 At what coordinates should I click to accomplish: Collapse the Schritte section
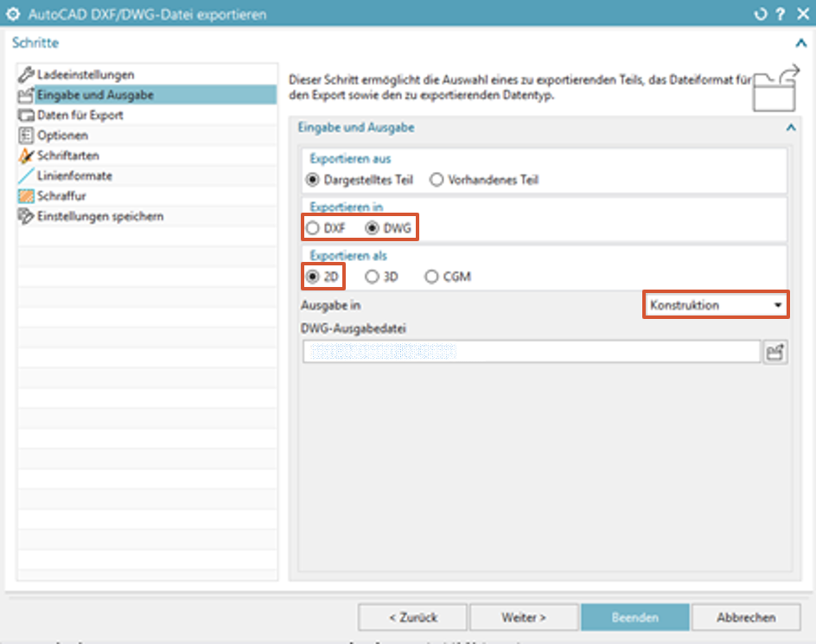tap(800, 42)
